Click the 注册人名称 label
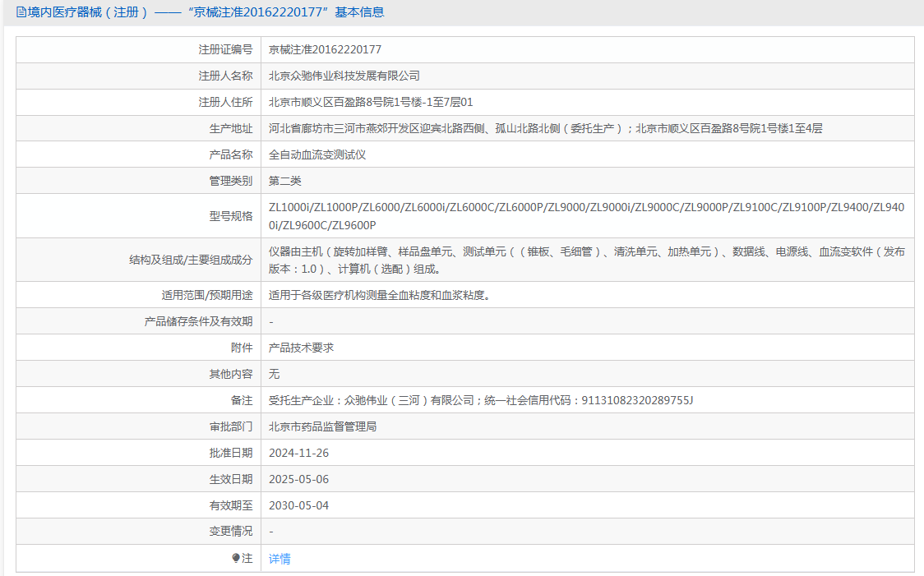The height and width of the screenshot is (576, 924). 226,76
